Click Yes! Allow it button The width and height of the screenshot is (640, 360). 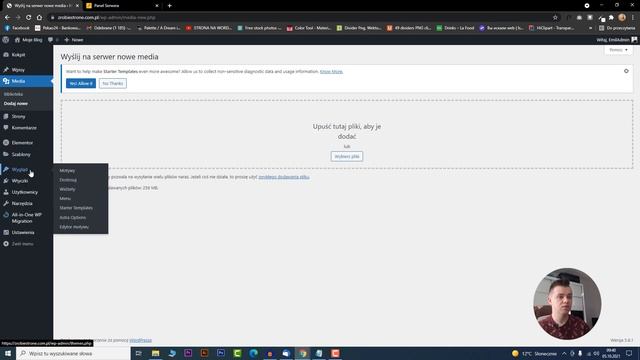[81, 84]
